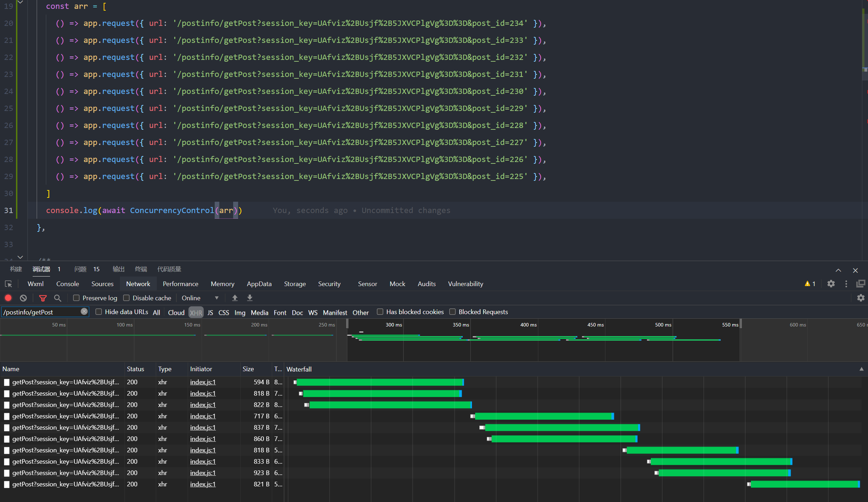Tick the Disable cache checkbox
This screenshot has width=868, height=502.
[126, 298]
